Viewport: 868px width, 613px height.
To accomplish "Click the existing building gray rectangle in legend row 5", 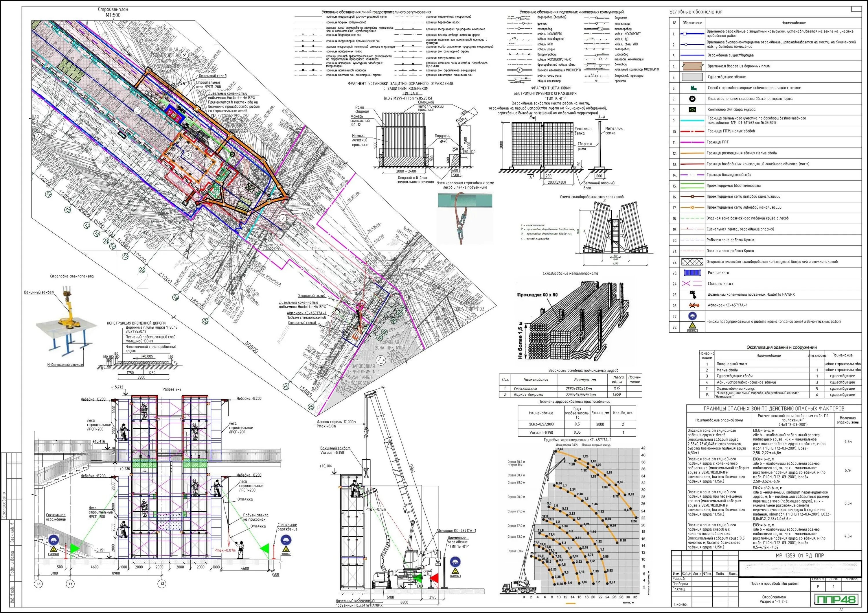I will point(692,77).
